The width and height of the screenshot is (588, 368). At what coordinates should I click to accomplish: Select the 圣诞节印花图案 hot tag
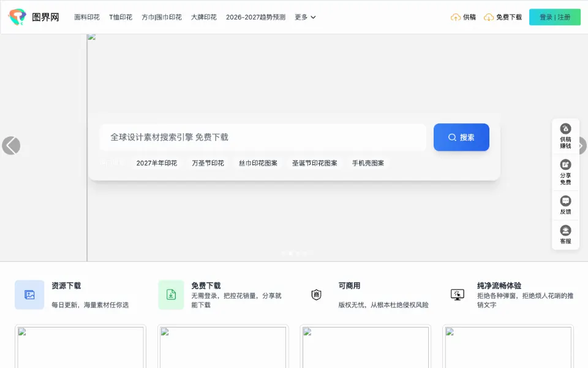point(314,163)
